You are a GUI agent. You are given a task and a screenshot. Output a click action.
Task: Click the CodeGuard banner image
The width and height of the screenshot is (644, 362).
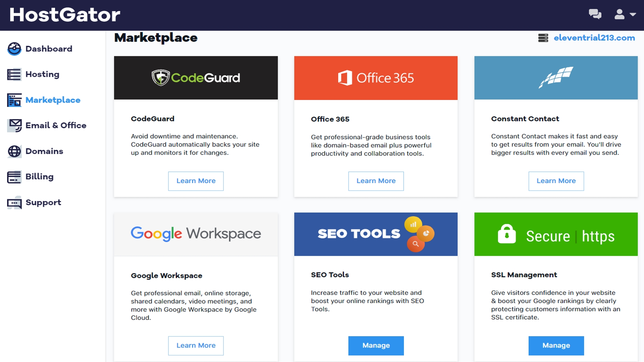[196, 78]
